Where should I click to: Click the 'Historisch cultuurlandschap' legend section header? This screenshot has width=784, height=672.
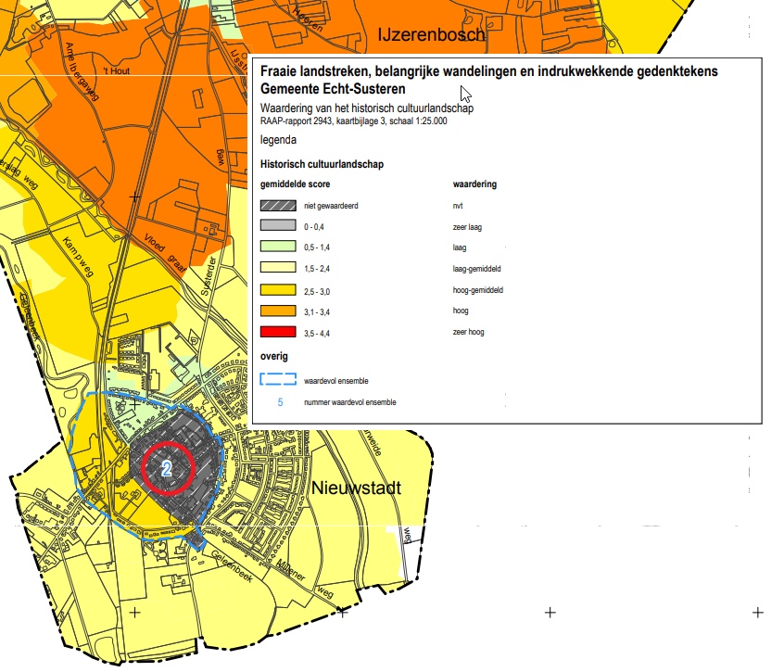coord(322,164)
